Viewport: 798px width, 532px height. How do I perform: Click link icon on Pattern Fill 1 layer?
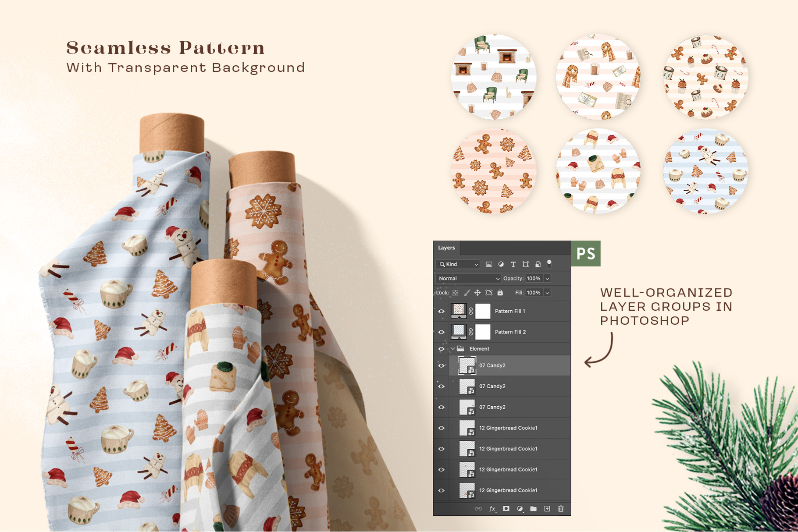(471, 311)
